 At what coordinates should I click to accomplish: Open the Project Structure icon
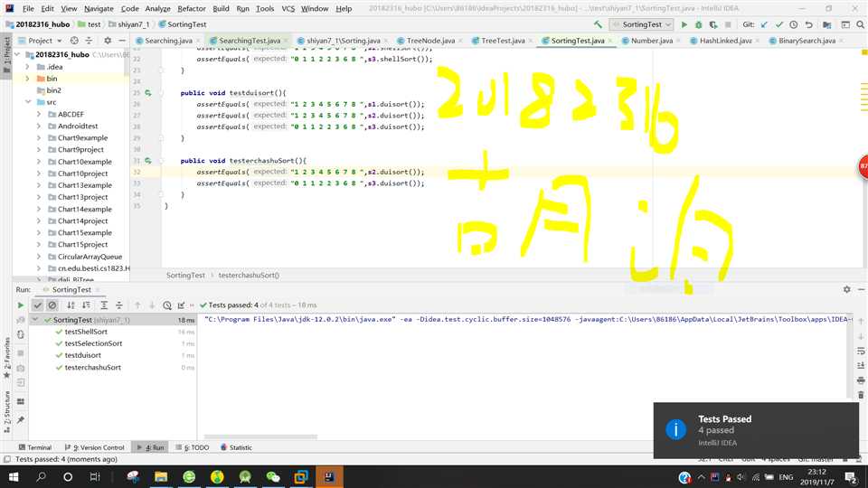coord(827,24)
